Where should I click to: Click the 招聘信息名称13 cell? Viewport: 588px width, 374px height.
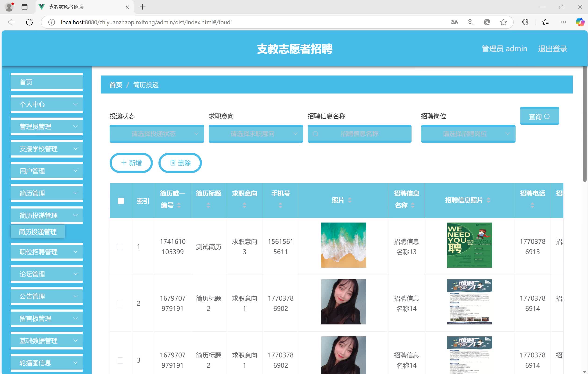point(406,247)
